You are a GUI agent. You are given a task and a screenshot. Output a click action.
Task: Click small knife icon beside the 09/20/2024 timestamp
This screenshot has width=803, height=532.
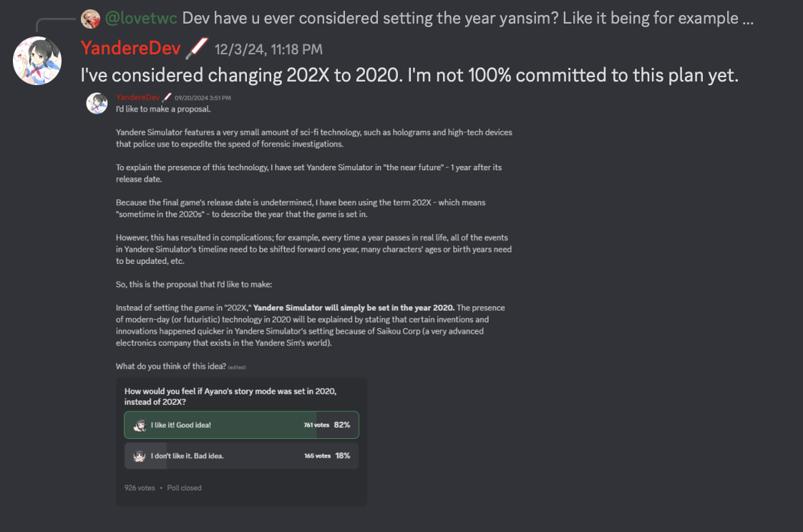167,97
